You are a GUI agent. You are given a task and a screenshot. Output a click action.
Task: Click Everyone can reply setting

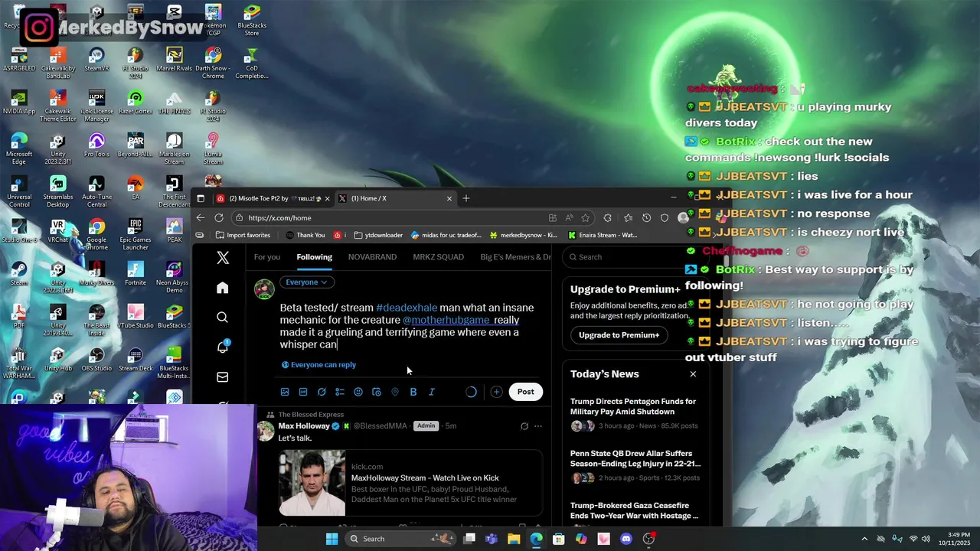click(x=318, y=365)
